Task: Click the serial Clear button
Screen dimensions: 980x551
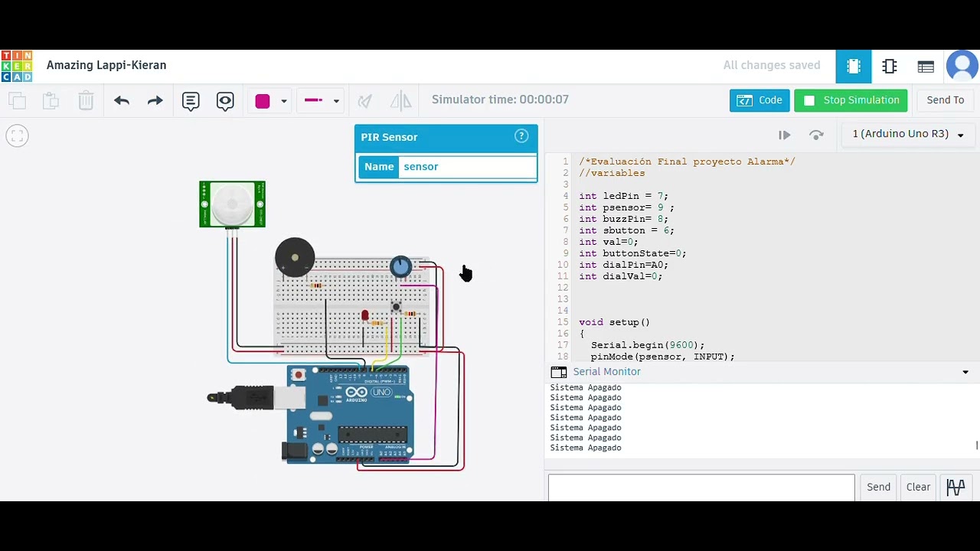Action: pos(918,487)
